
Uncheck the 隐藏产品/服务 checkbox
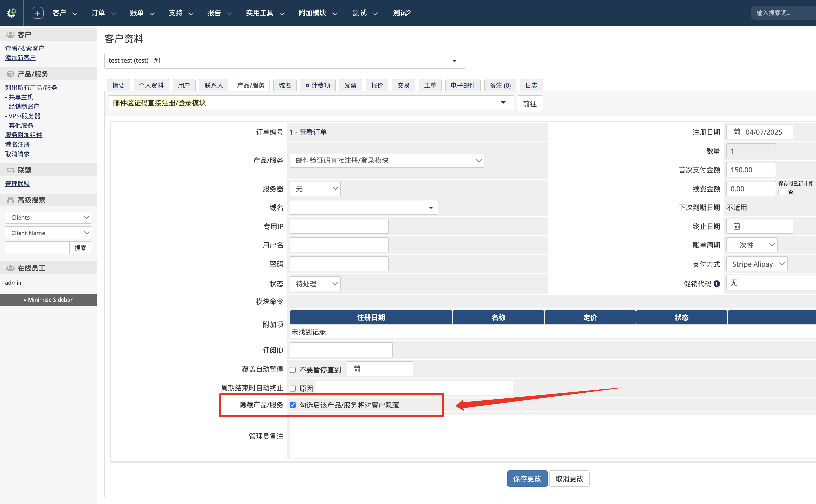click(x=293, y=405)
